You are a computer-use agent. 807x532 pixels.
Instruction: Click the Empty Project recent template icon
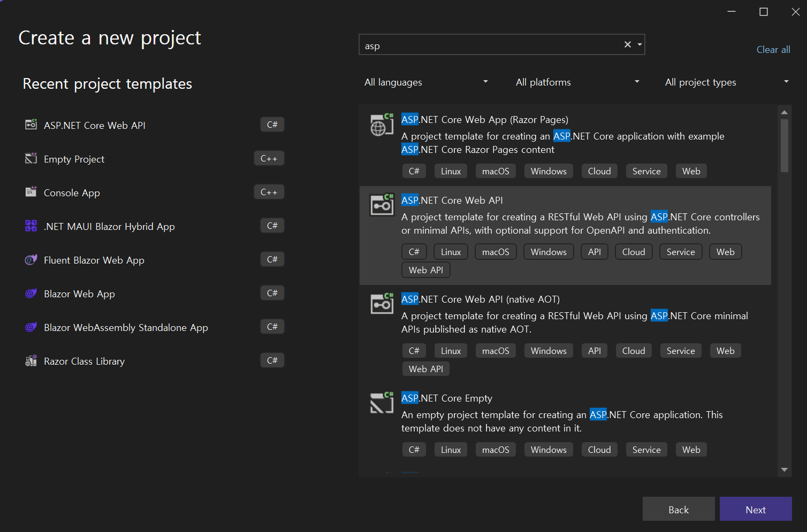pos(31,158)
